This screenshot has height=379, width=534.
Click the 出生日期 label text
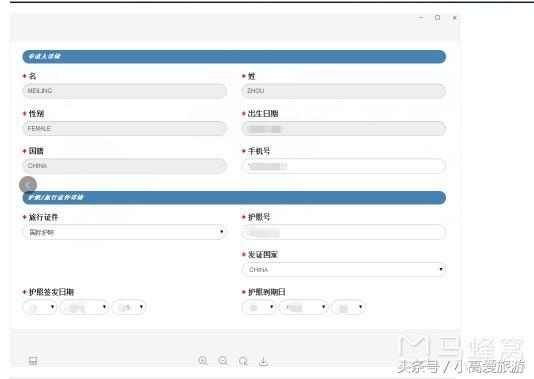coord(263,114)
